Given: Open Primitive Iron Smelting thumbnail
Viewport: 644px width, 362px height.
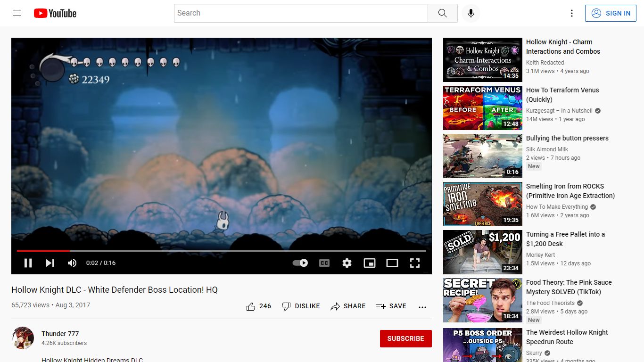Looking at the screenshot, I should [x=483, y=204].
